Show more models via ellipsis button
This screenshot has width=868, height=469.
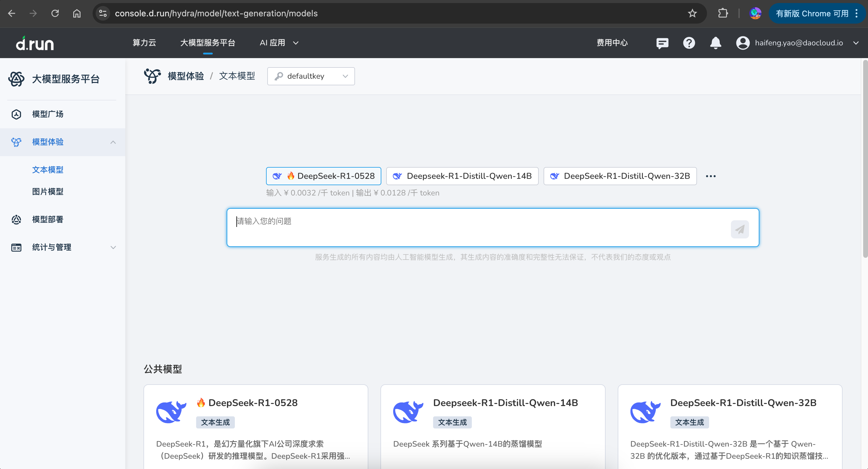(x=711, y=176)
